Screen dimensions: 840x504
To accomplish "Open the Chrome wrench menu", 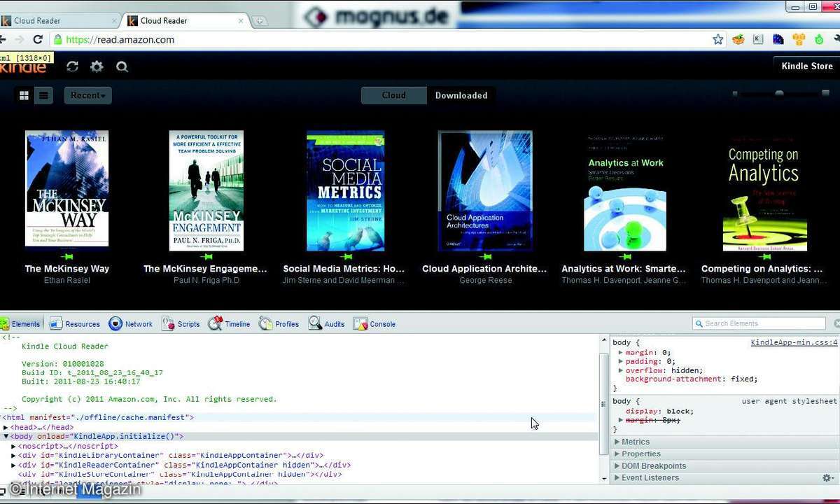I will pos(836,40).
